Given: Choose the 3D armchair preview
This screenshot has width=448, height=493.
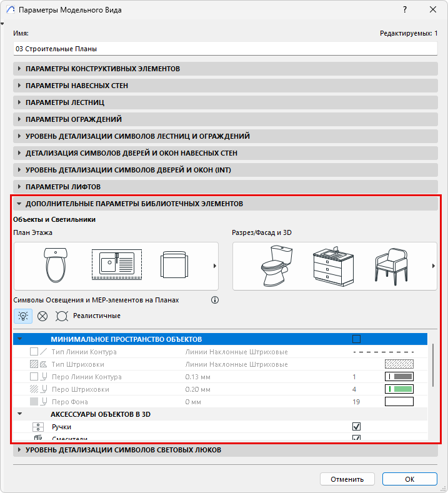Looking at the screenshot, I should [x=391, y=267].
